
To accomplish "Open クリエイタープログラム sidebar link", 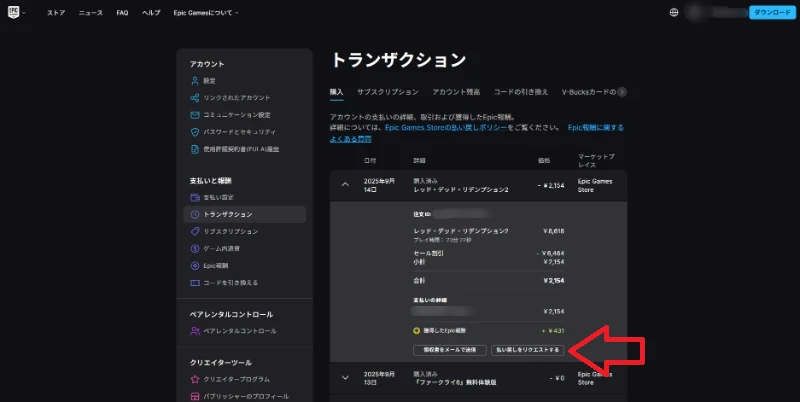I will pos(236,380).
